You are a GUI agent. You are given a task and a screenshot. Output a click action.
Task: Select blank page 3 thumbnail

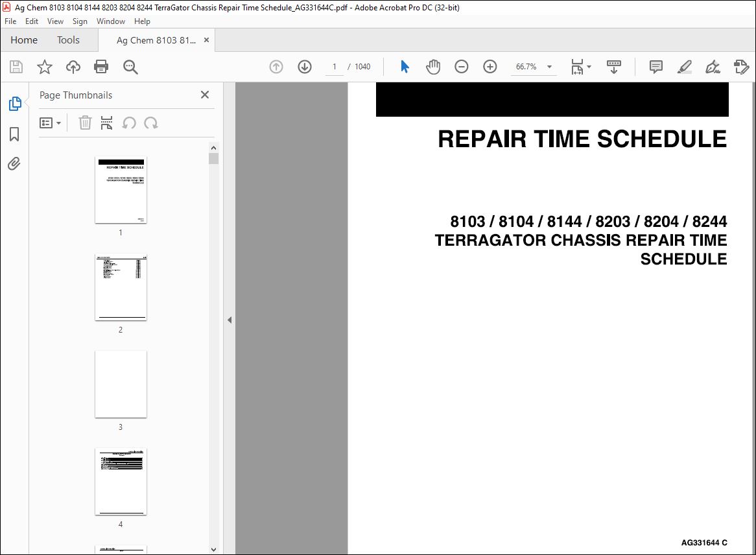pos(121,384)
